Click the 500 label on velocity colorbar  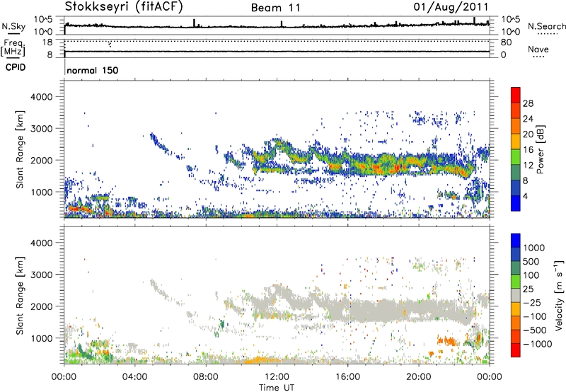click(x=531, y=262)
